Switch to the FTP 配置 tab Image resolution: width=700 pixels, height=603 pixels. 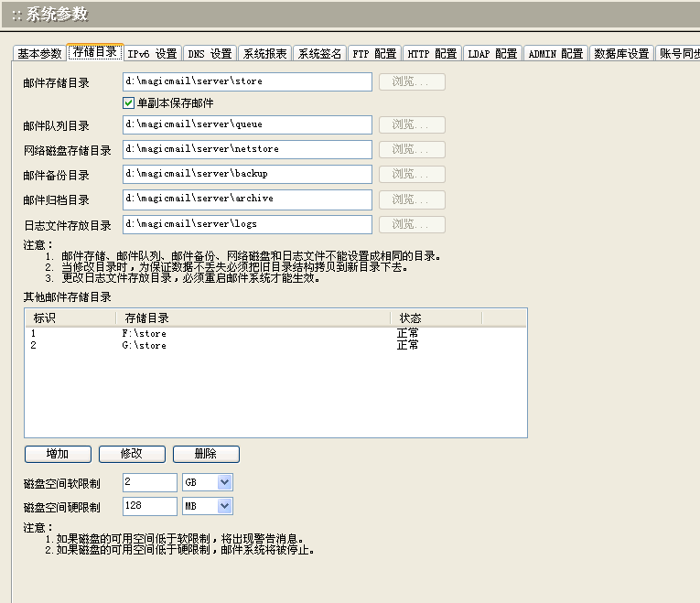(x=374, y=54)
